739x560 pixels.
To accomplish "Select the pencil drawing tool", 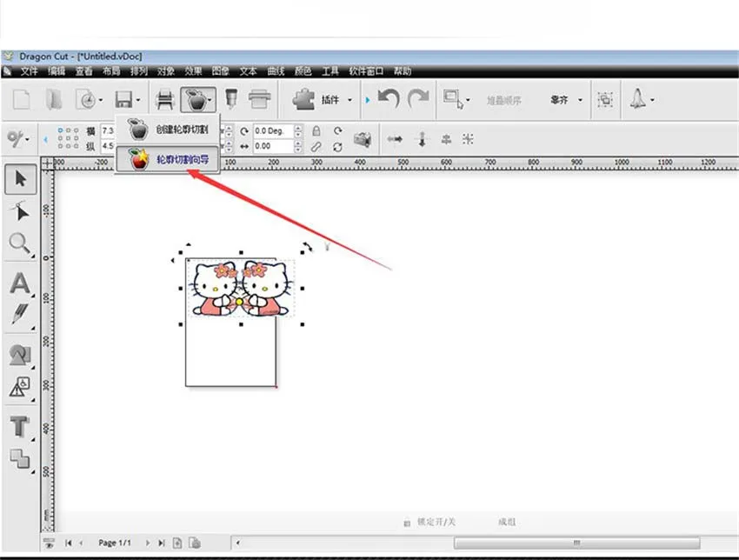I will click(x=20, y=313).
